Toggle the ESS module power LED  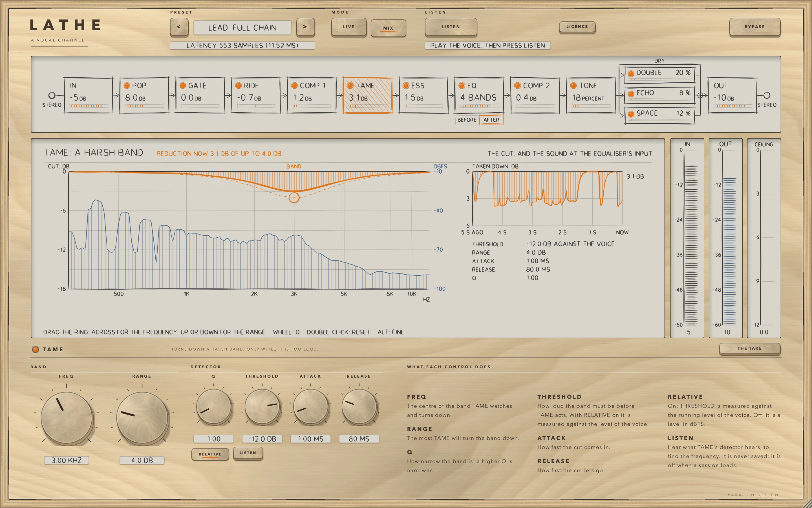tap(406, 86)
